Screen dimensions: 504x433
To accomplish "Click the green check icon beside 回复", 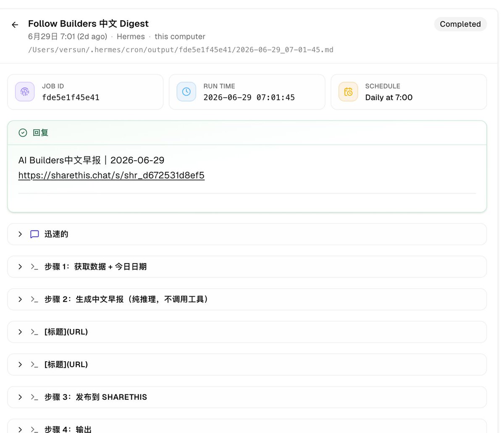I will tap(23, 133).
